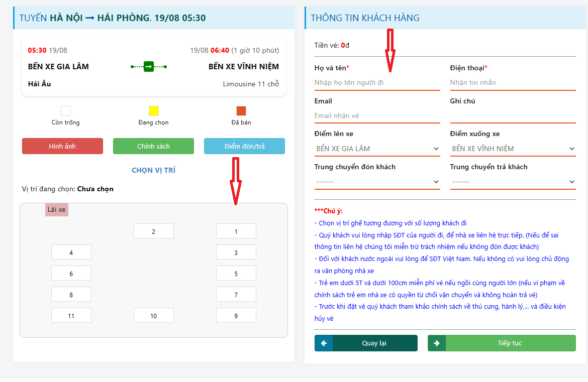Focus the Họ và tên input field

[377, 83]
